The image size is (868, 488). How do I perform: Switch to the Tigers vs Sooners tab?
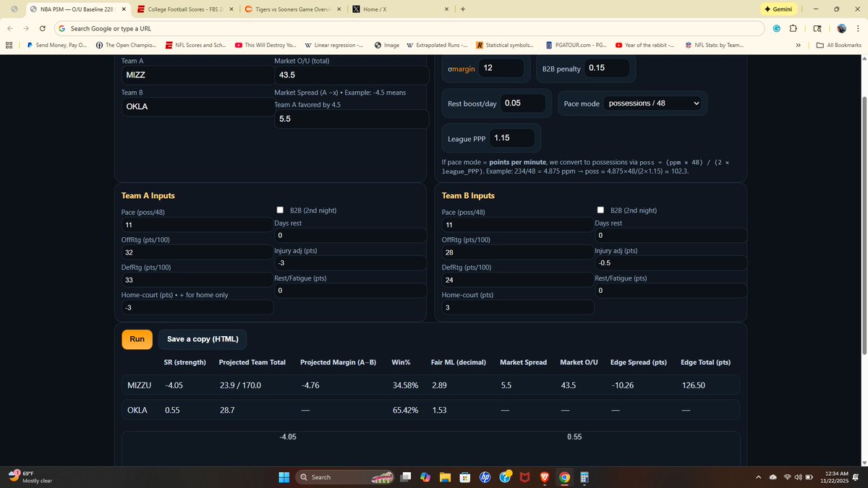287,9
